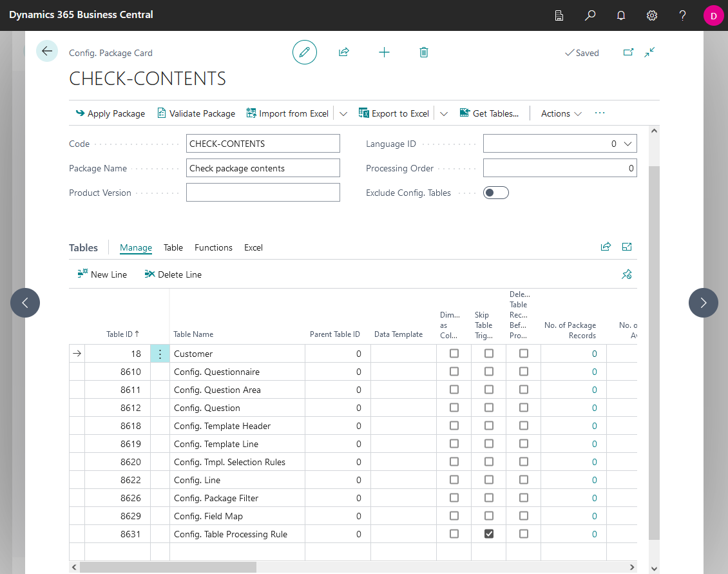728x574 pixels.
Task: Open No. of Package Records link for Customer
Action: [595, 353]
